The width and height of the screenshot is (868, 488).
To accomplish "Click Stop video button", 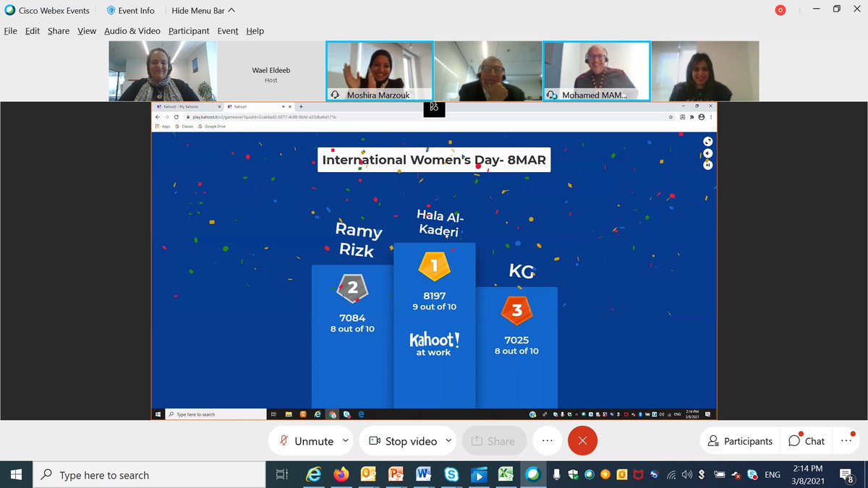I will pyautogui.click(x=402, y=441).
